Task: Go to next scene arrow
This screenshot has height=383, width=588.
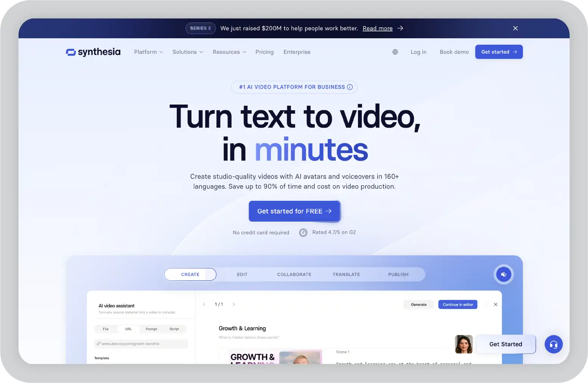Action: coord(234,304)
